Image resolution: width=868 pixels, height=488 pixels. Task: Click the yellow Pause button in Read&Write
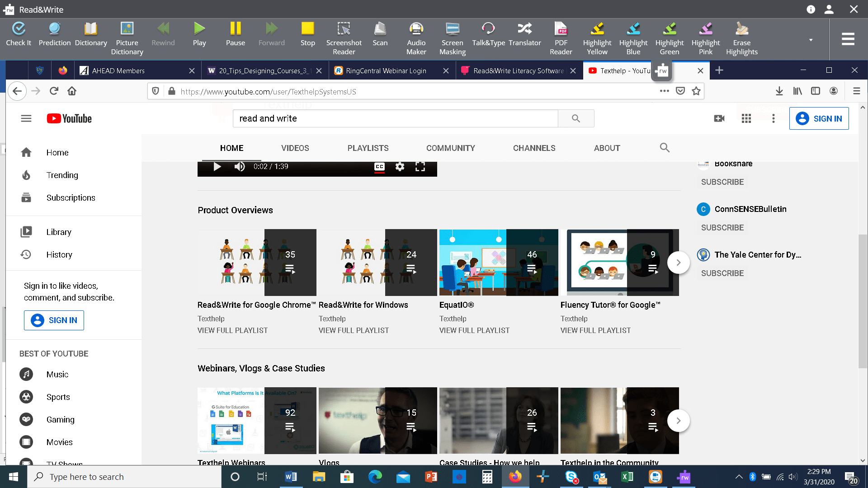[236, 34]
